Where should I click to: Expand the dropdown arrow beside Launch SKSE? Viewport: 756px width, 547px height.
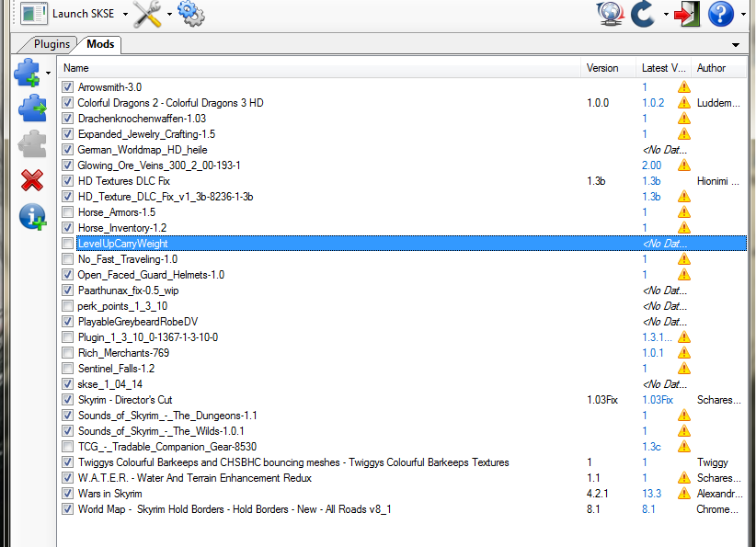pos(122,15)
